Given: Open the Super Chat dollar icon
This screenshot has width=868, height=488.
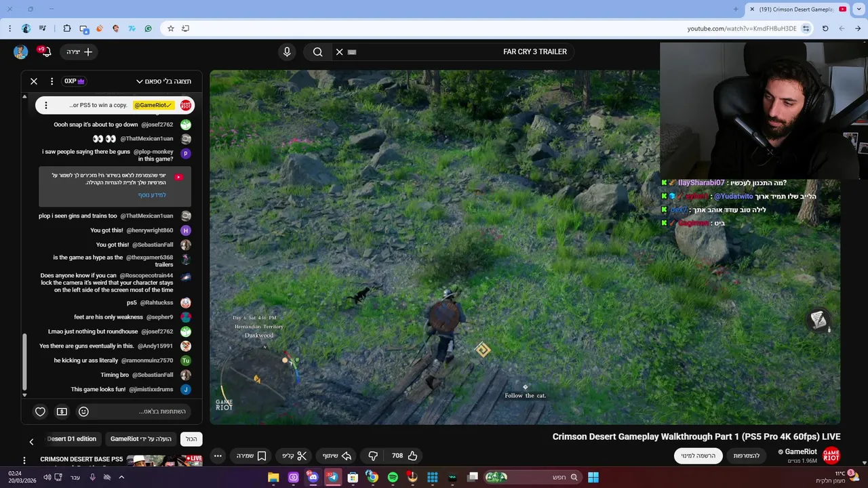Looking at the screenshot, I should [x=62, y=411].
